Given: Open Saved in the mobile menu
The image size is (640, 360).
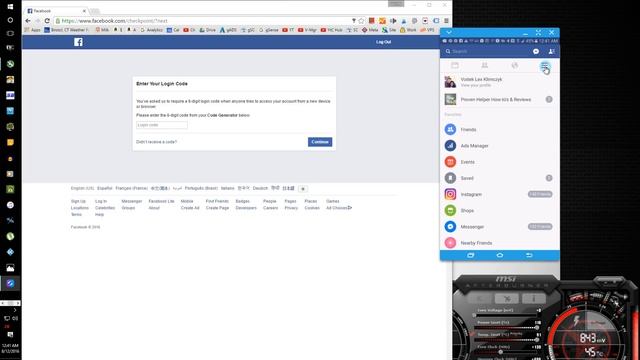Looking at the screenshot, I should [500, 178].
